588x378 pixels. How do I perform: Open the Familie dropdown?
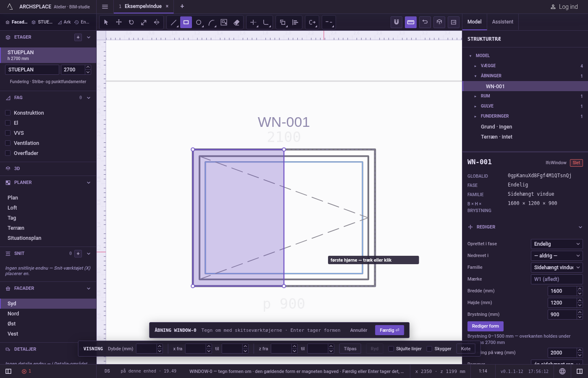(557, 268)
